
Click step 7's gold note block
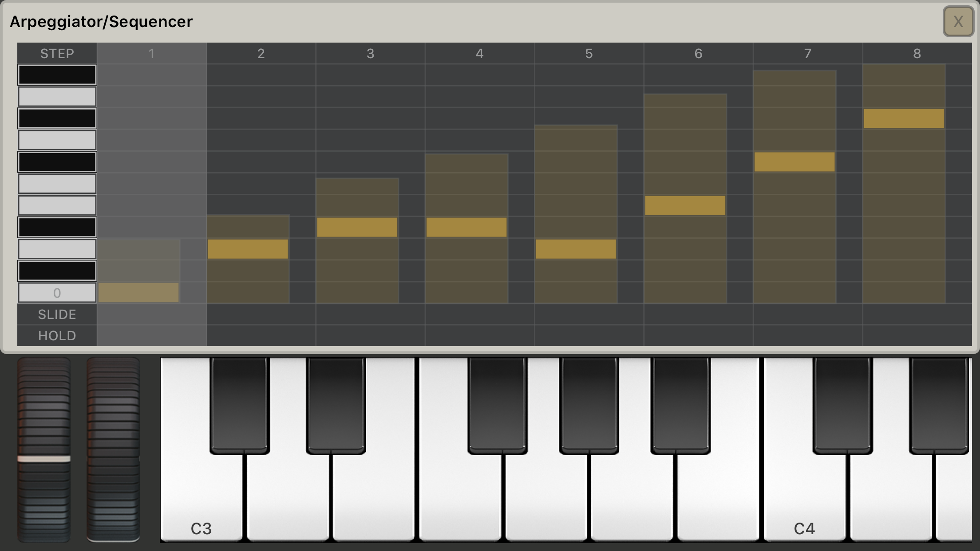point(794,162)
